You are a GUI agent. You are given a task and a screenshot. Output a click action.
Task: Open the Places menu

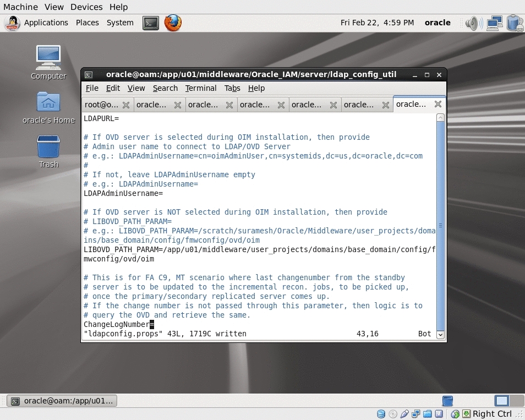(x=87, y=23)
